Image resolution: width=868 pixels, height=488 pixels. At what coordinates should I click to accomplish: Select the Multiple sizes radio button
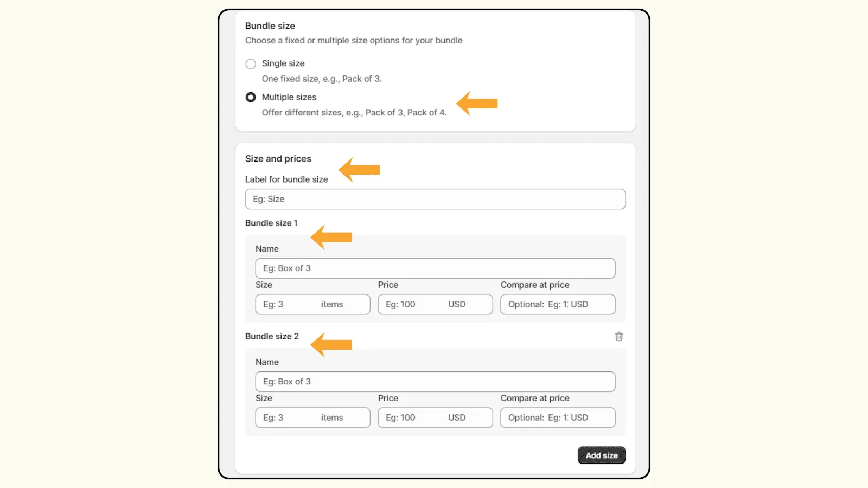[251, 97]
